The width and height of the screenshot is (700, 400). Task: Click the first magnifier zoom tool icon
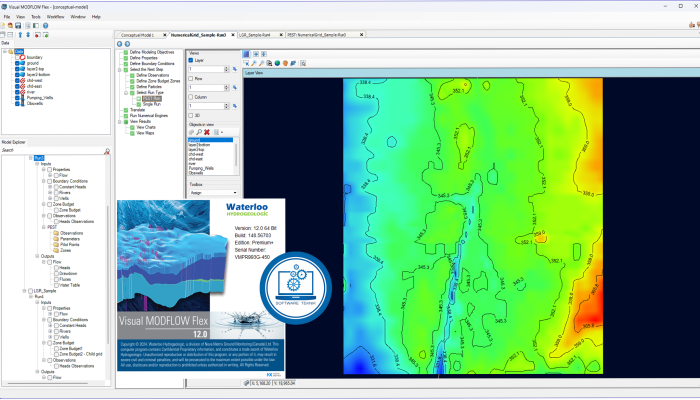coord(254,63)
